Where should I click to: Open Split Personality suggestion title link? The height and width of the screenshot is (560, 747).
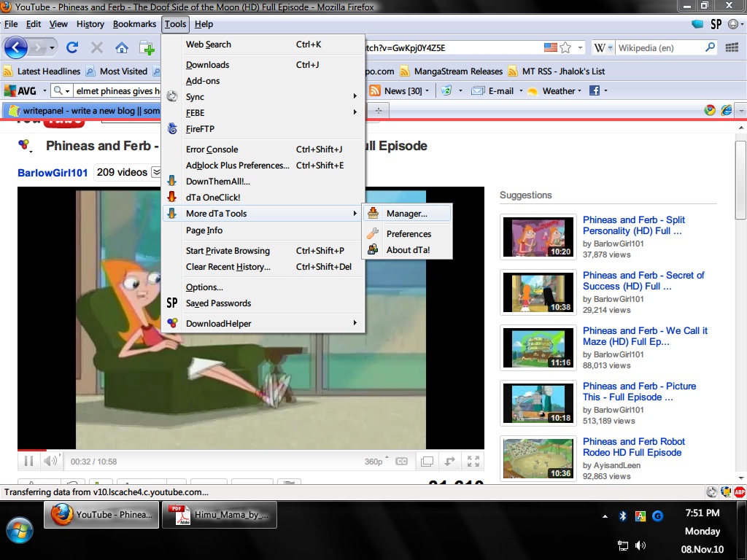(634, 225)
